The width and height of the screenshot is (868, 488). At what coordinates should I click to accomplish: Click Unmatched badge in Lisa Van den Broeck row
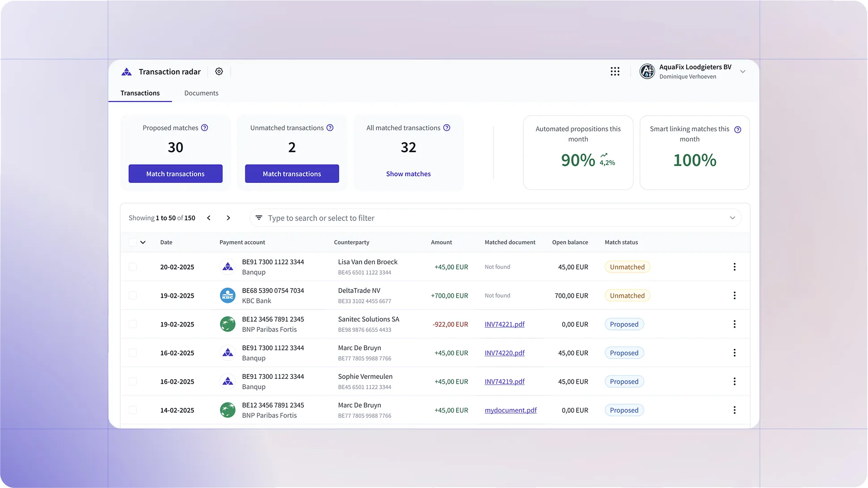627,267
